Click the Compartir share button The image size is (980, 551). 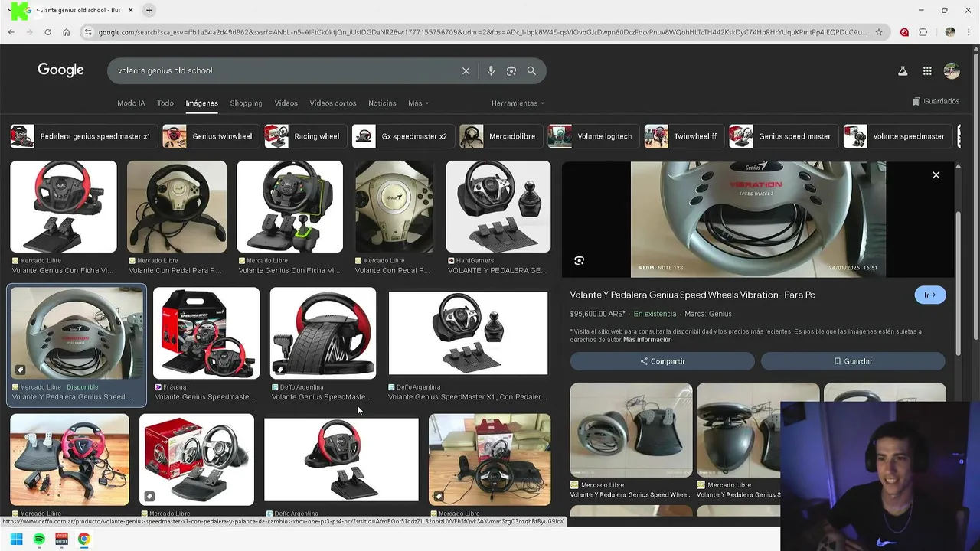pos(662,361)
